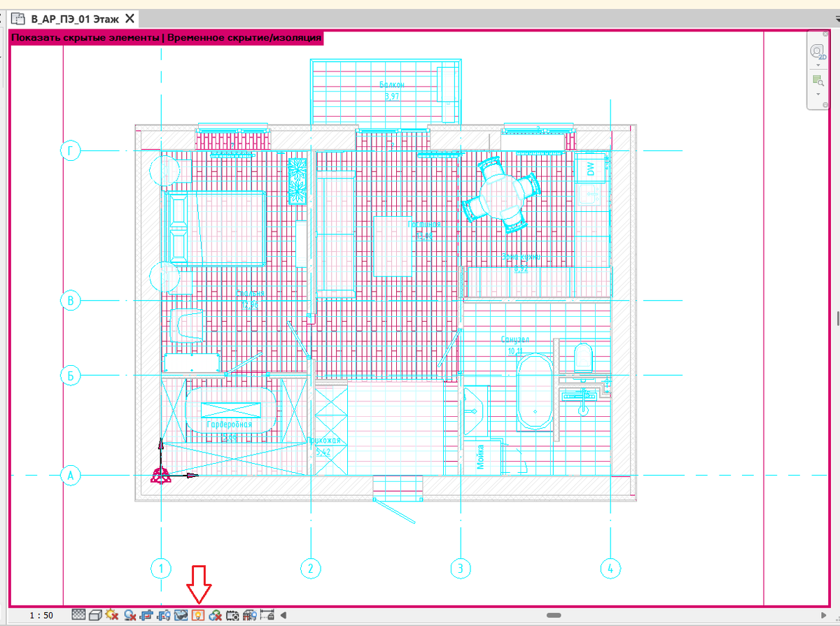Expand the steering wheel options arrow
The image size is (840, 626).
[x=818, y=65]
